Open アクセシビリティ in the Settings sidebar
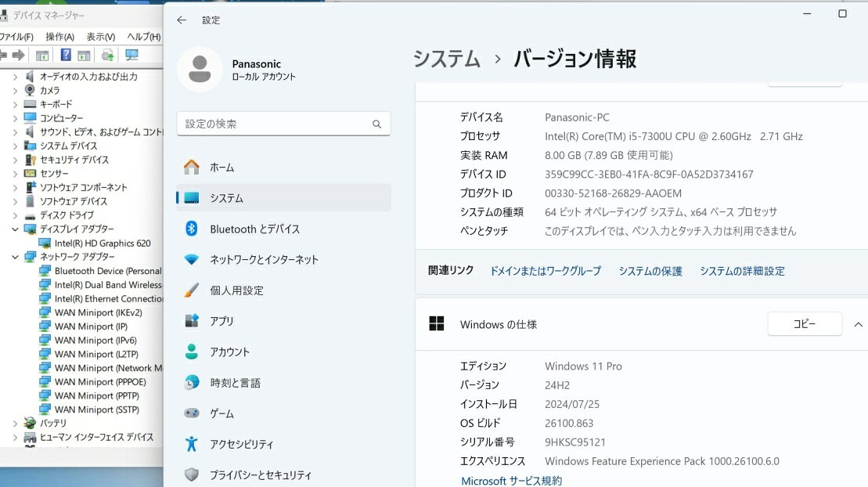 coord(242,444)
